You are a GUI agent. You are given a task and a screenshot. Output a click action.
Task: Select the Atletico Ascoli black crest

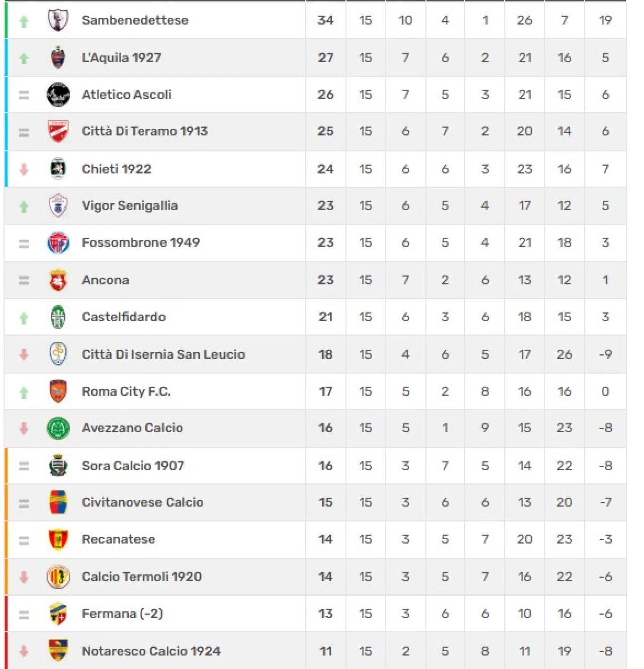[58, 94]
